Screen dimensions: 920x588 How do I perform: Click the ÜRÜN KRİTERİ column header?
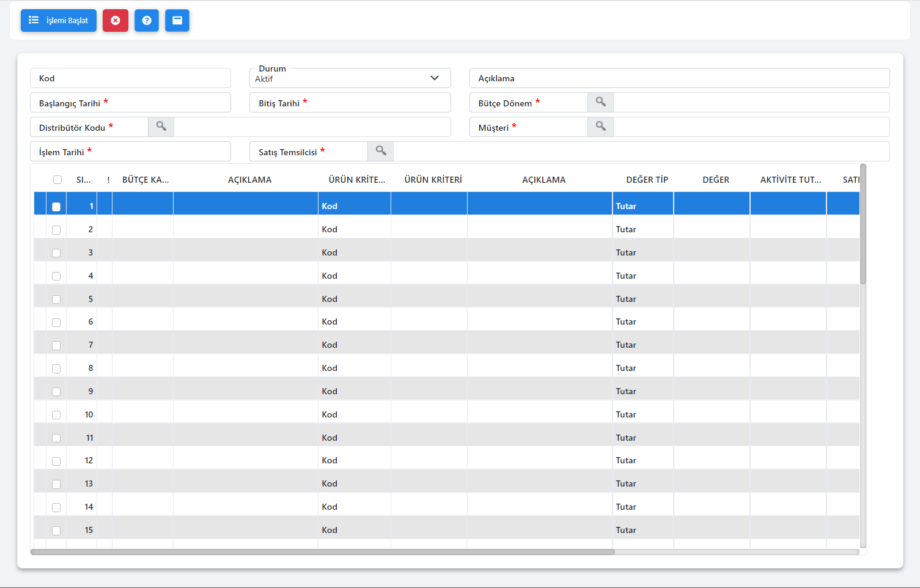pos(433,180)
